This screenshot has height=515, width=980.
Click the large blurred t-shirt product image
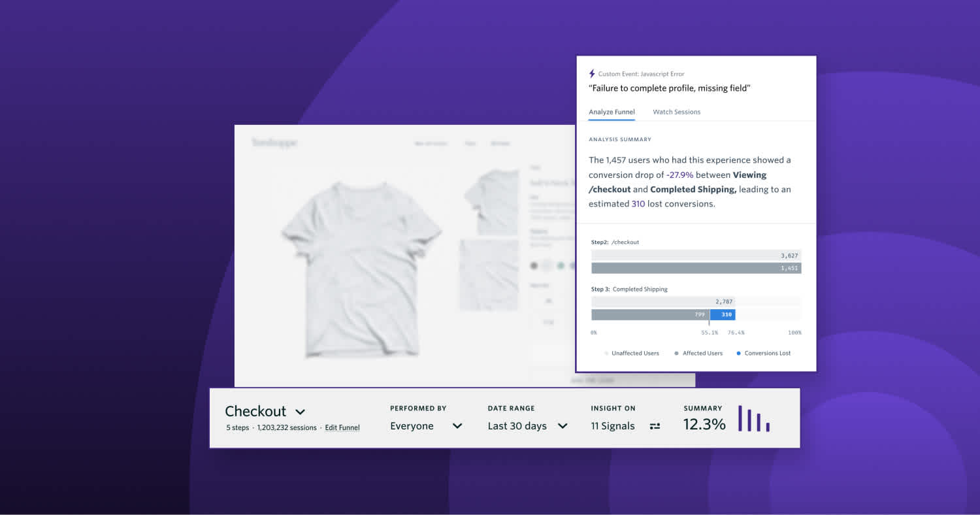[361, 269]
